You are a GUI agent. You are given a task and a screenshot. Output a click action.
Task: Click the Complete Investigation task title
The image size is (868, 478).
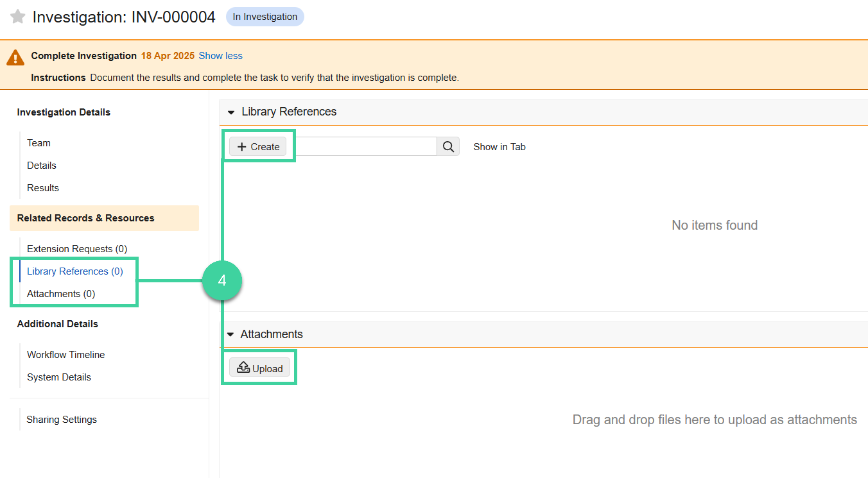pos(83,56)
